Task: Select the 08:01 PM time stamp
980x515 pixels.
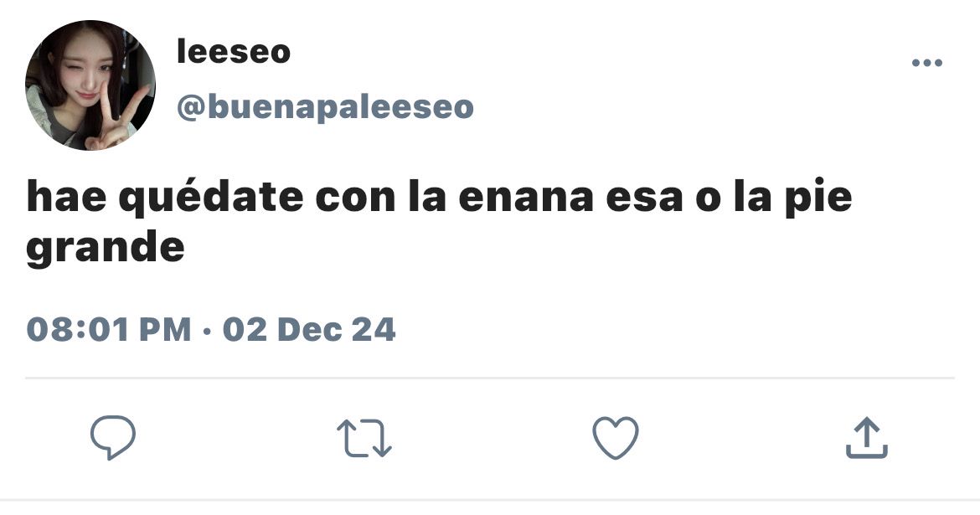Action: pyautogui.click(x=109, y=329)
